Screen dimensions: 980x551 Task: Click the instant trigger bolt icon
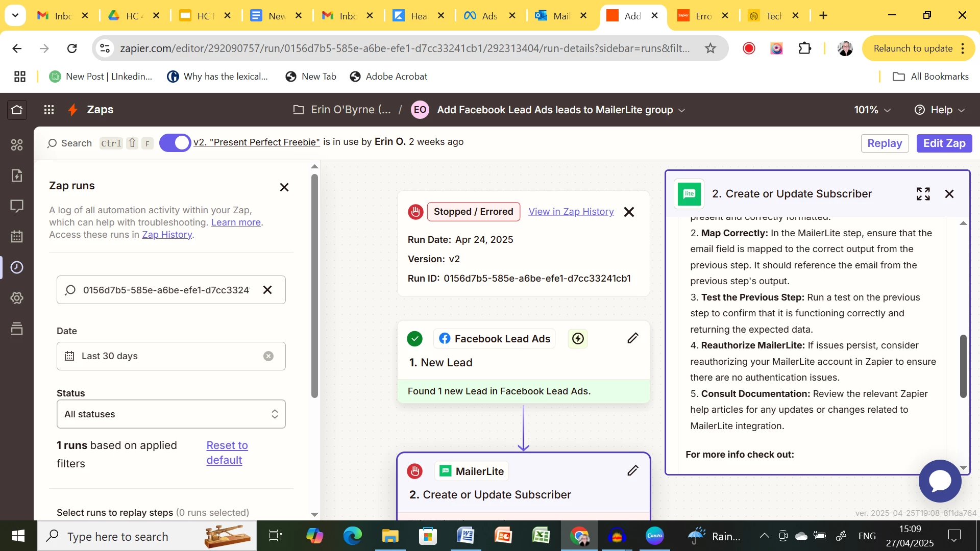578,339
